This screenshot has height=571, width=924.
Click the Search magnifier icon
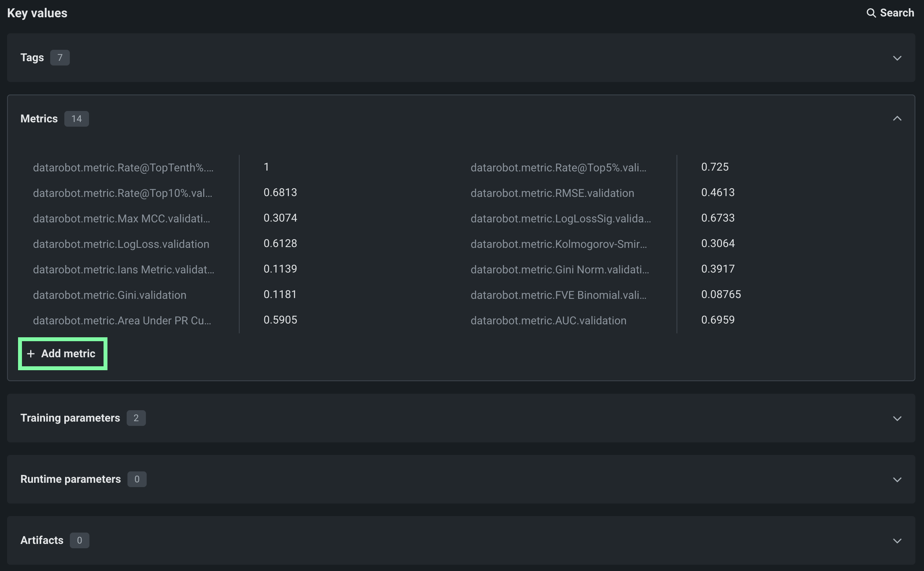click(871, 13)
